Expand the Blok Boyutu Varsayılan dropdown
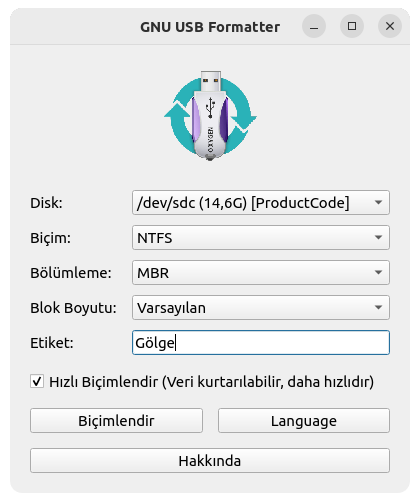 (261, 307)
